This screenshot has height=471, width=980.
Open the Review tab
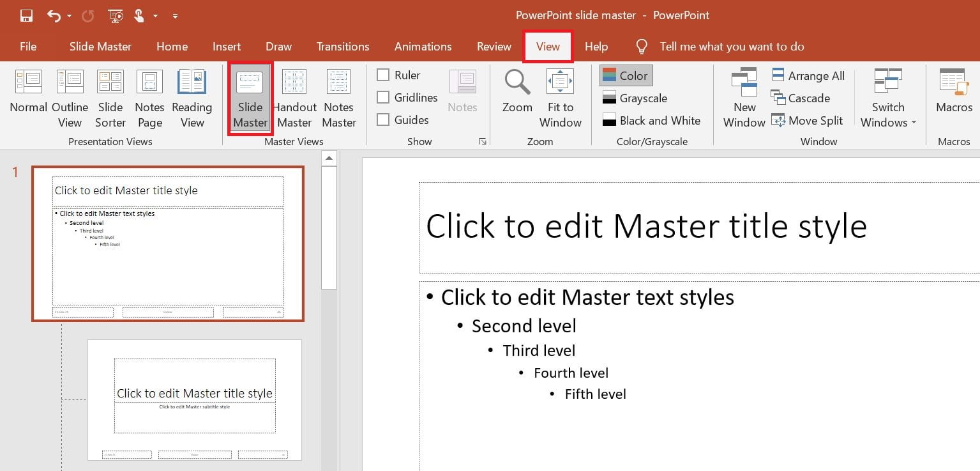click(x=494, y=46)
